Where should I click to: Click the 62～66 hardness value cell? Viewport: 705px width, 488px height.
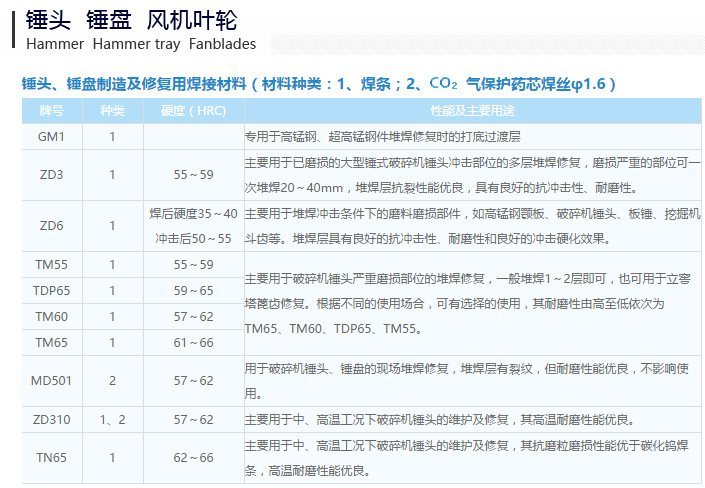tap(193, 458)
